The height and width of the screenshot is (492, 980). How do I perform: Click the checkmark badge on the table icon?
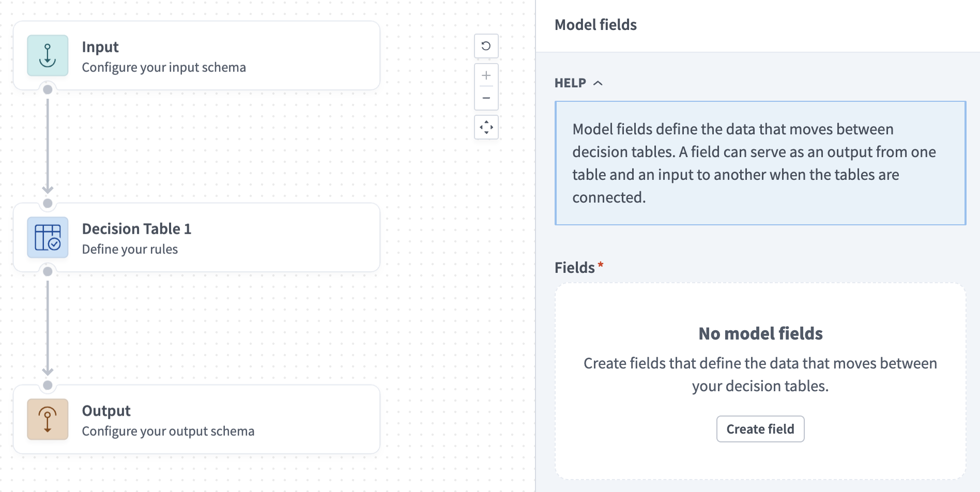tap(53, 243)
